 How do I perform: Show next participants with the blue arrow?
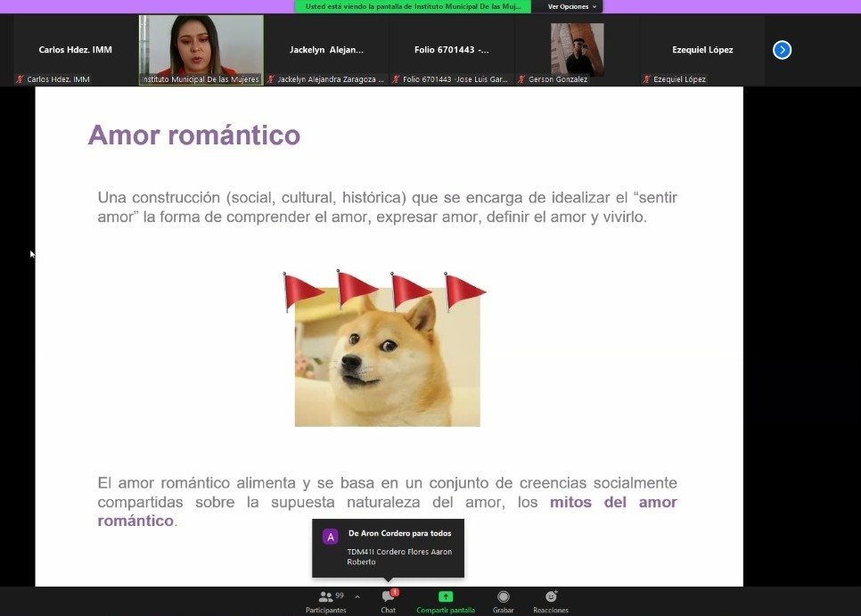point(782,50)
